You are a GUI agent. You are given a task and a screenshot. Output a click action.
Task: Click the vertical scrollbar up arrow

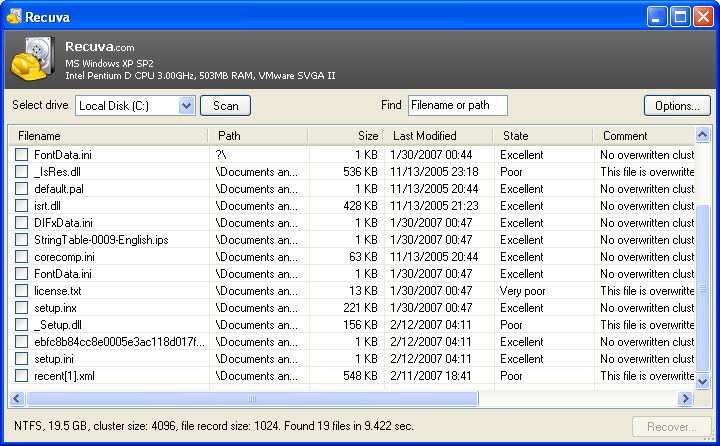[x=703, y=134]
